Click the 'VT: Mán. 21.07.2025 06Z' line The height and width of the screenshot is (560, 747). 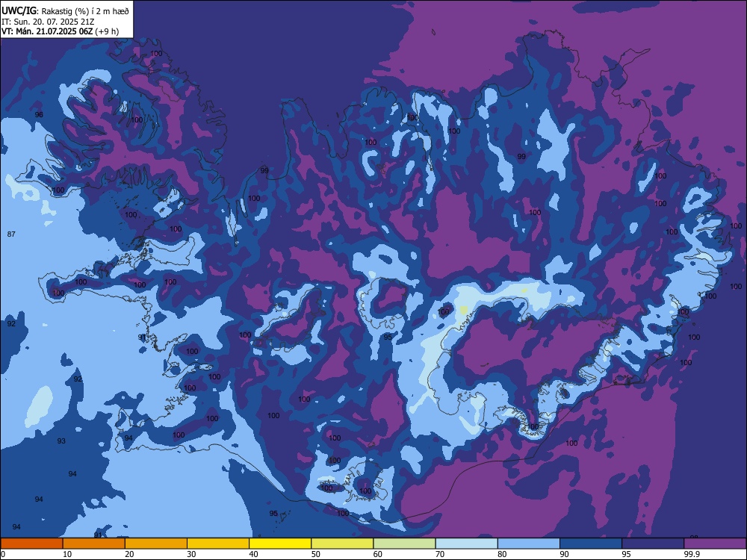click(x=47, y=32)
